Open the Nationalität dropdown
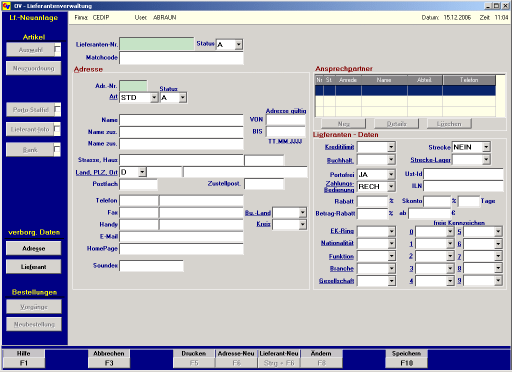The width and height of the screenshot is (512, 372). coord(392,244)
